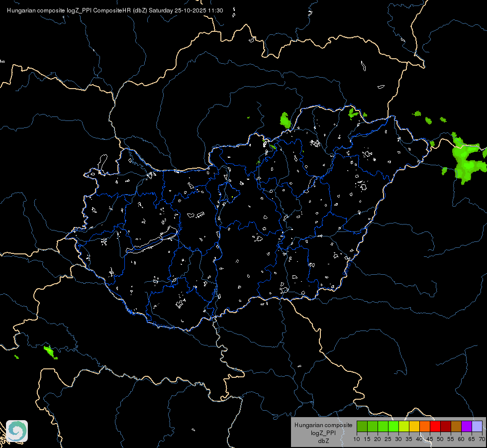Click the legend scale value '65'
The width and height of the screenshot is (487, 448).
(472, 439)
